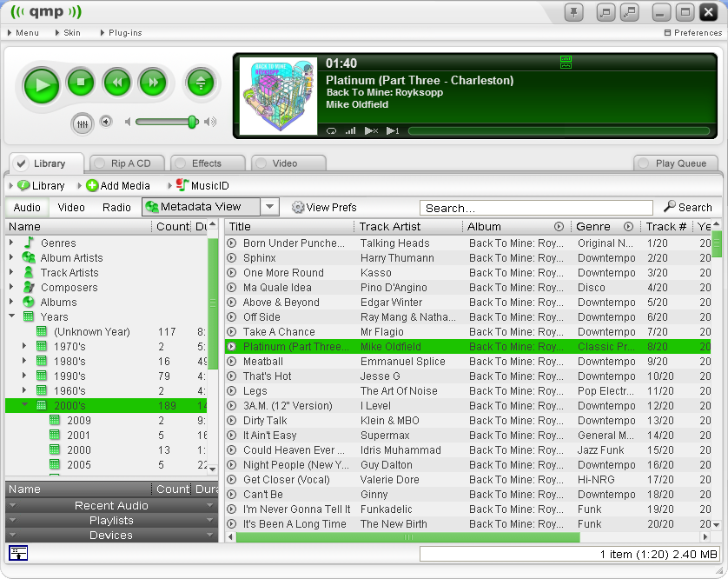Open the Skin menu
The height and width of the screenshot is (579, 728).
[68, 33]
